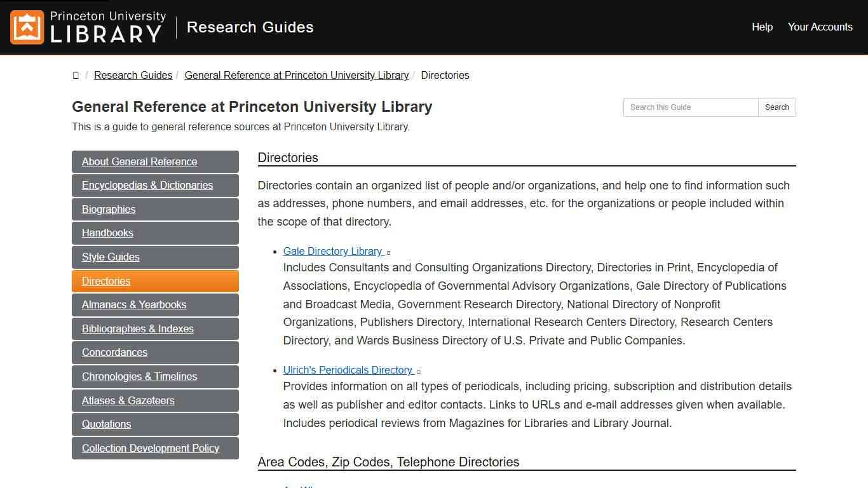Click Research Guides in the breadcrumb

pos(133,75)
